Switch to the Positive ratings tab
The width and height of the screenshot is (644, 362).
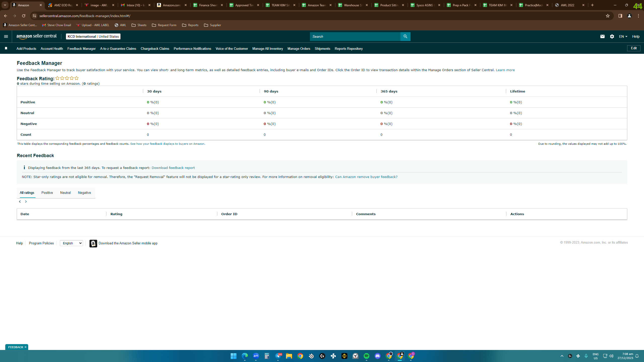47,193
